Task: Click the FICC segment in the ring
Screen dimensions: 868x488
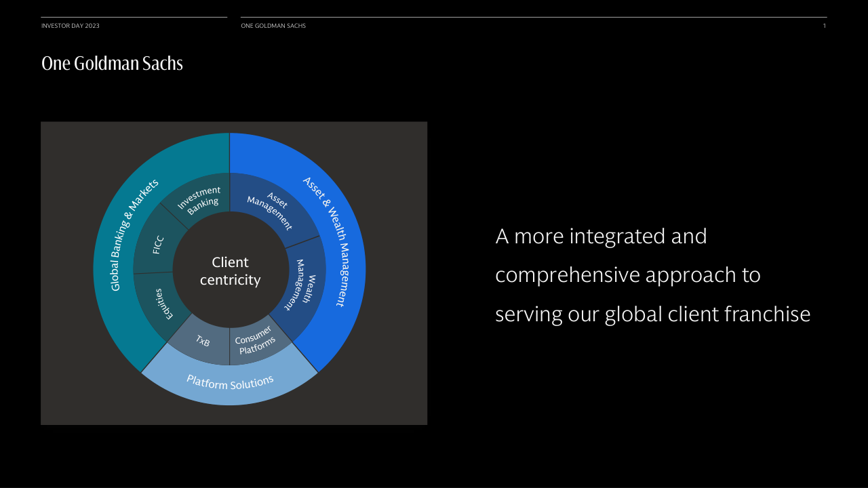Action: pyautogui.click(x=157, y=245)
